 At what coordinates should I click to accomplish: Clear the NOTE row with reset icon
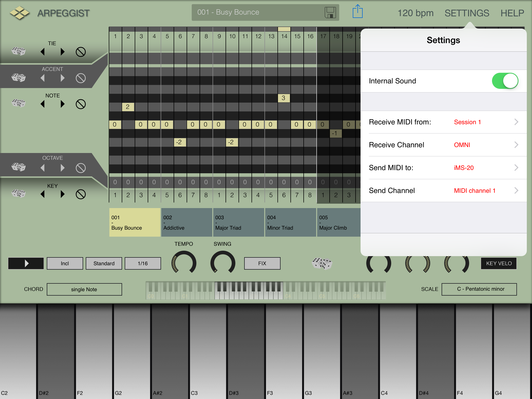pyautogui.click(x=81, y=104)
